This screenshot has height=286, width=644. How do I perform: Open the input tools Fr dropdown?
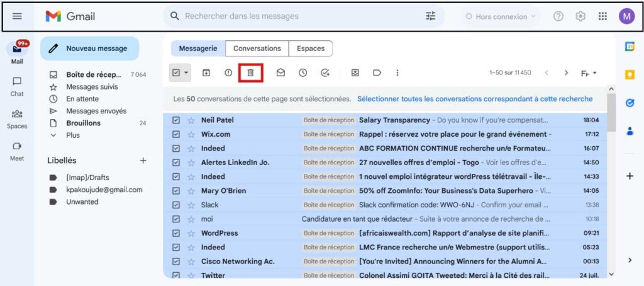(x=589, y=73)
